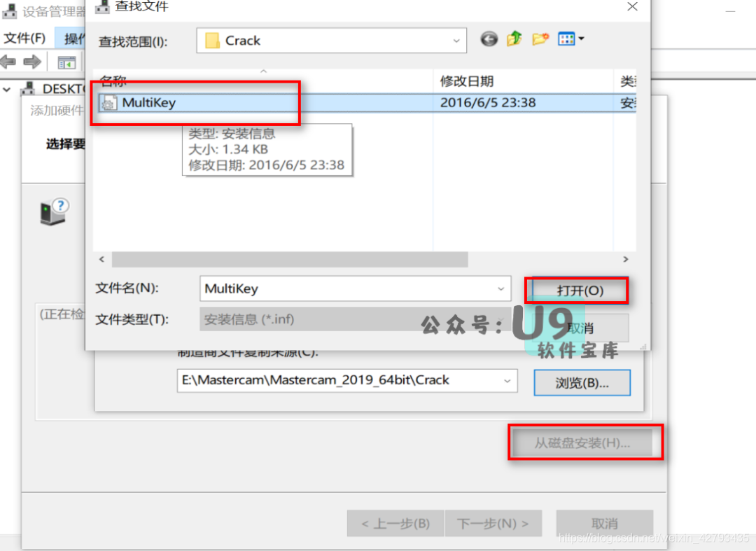The width and height of the screenshot is (756, 551).
Task: Click Device Manager's forward arrow toolbar icon
Action: point(32,62)
